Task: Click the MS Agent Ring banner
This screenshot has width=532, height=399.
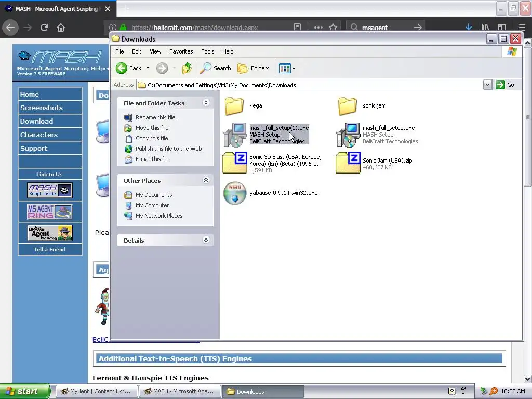Action: point(49,211)
